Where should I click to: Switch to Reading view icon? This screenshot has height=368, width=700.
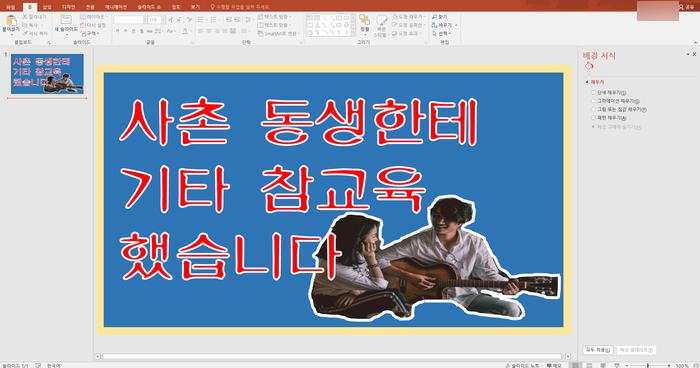[x=603, y=365]
